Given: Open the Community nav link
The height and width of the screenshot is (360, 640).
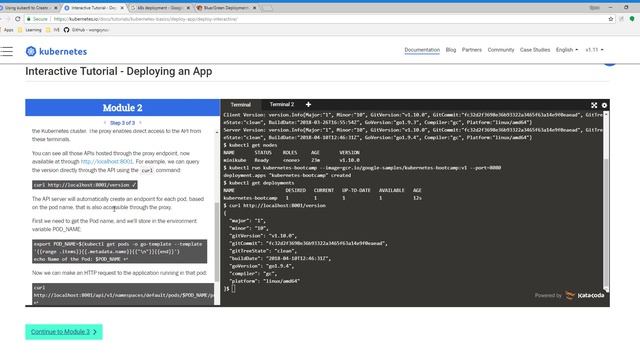Looking at the screenshot, I should click(x=501, y=50).
